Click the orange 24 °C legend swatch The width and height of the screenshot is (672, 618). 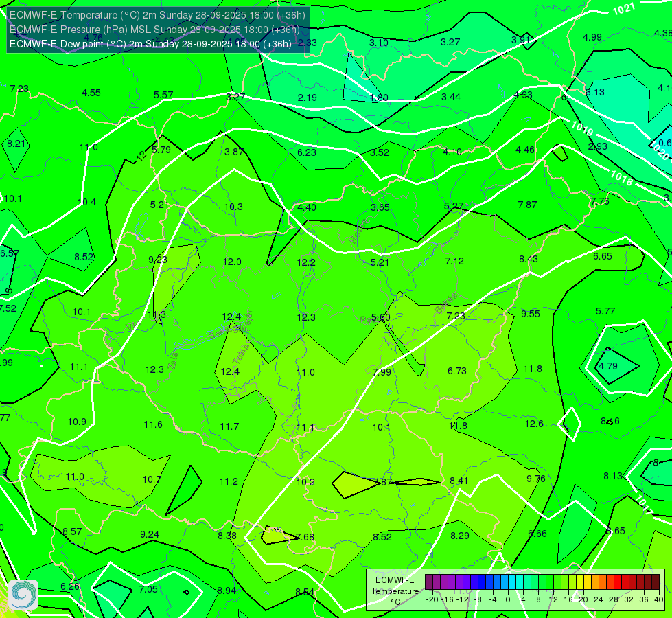pyautogui.click(x=595, y=582)
